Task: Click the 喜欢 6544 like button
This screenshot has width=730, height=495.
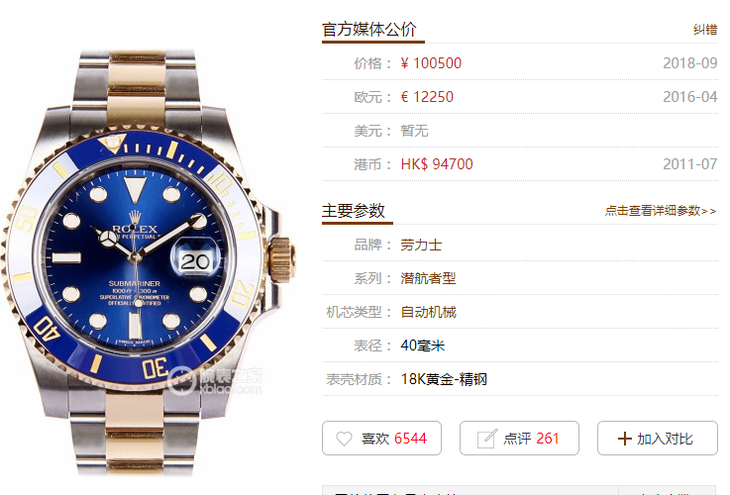Action: (382, 438)
